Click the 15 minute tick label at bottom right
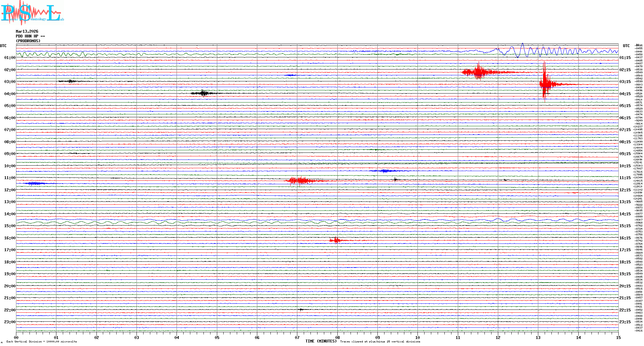 618,337
